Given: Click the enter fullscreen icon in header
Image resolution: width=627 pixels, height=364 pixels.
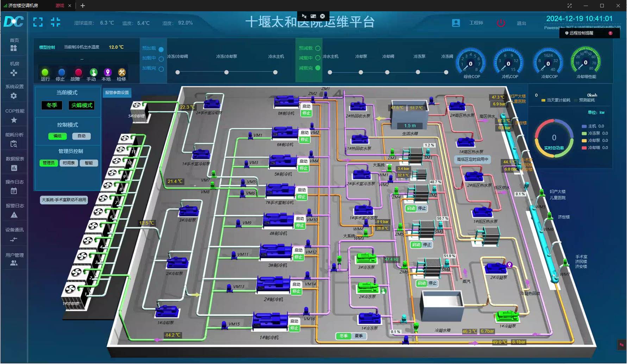Looking at the screenshot, I should coord(38,22).
